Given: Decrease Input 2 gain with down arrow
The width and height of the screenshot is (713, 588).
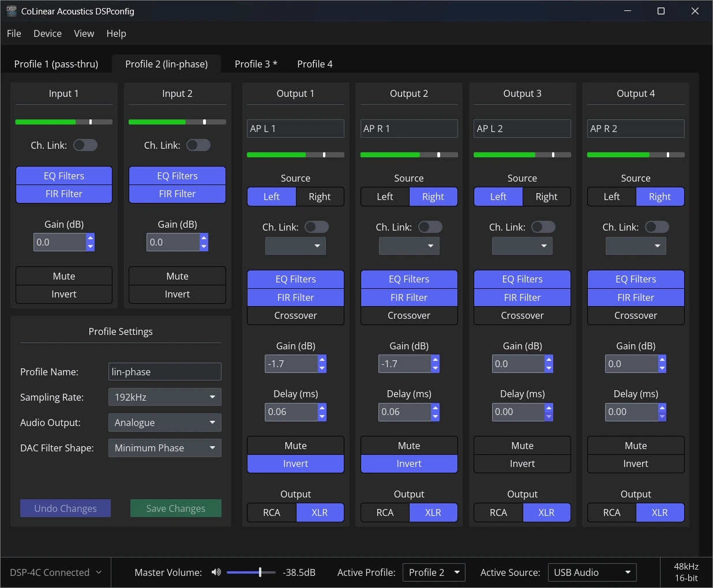Looking at the screenshot, I should coord(204,247).
